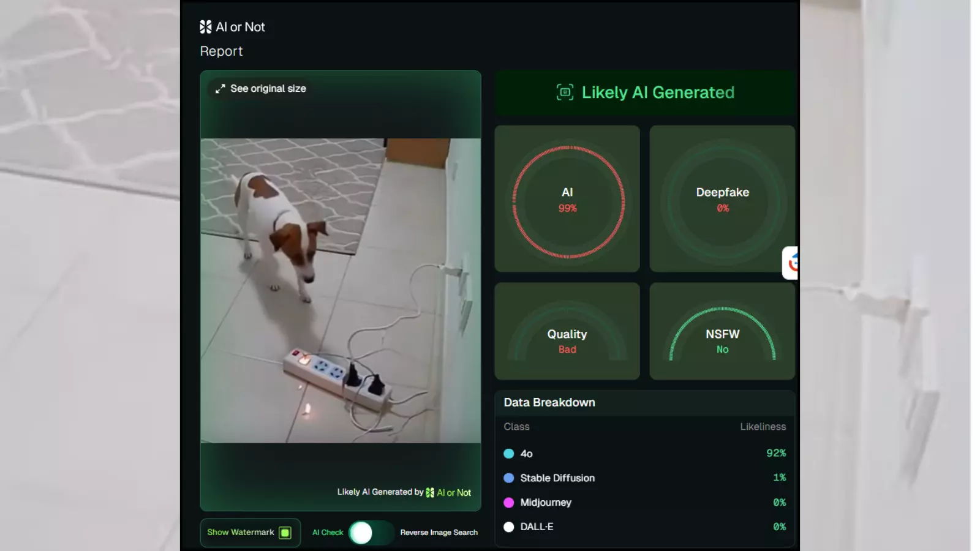Select Reverse Image Search mode label
The width and height of the screenshot is (980, 551).
439,533
